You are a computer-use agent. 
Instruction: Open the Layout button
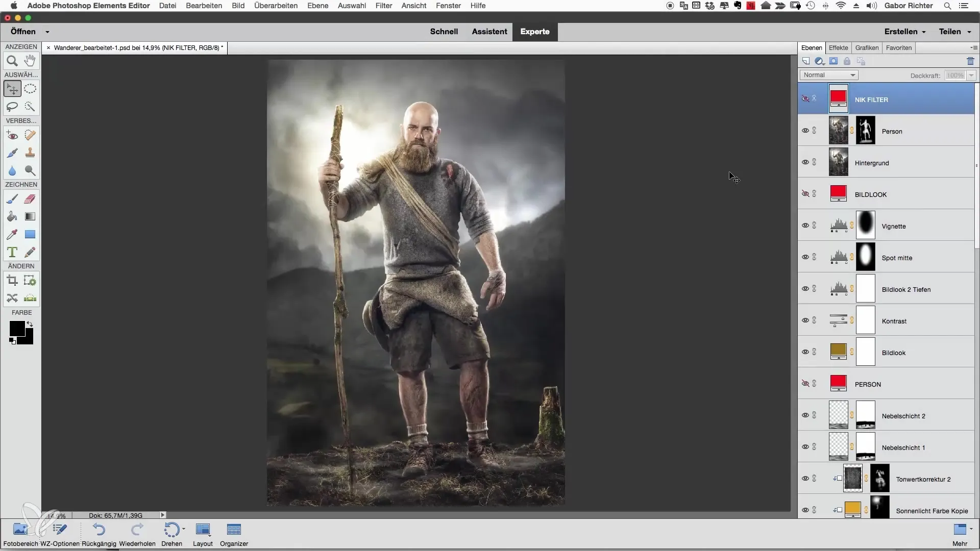(203, 534)
